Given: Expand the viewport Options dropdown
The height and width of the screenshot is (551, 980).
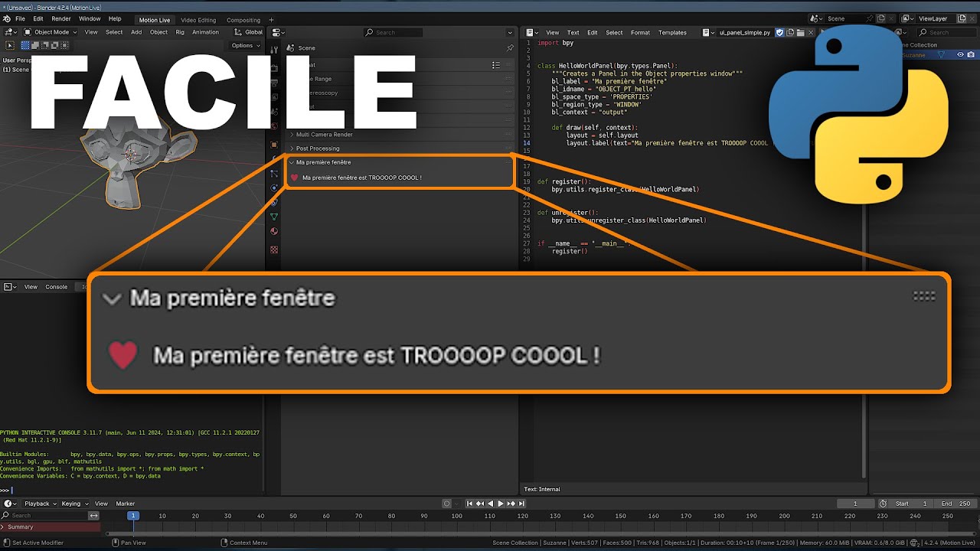Looking at the screenshot, I should (247, 46).
